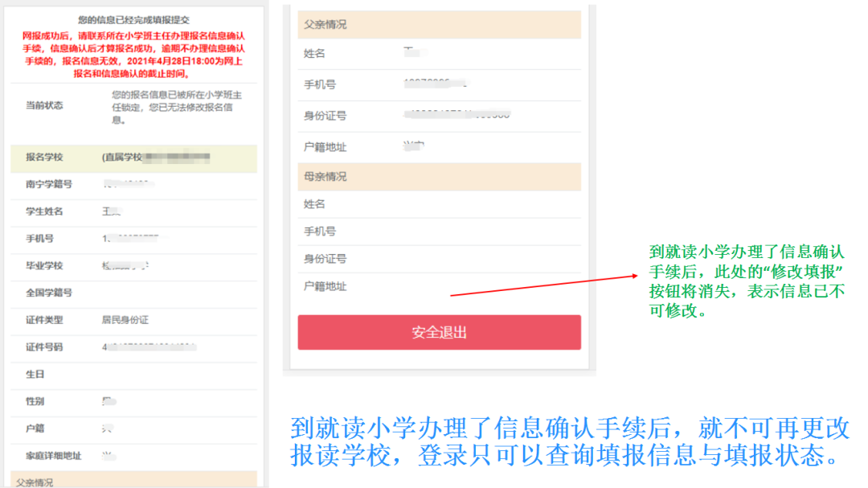The width and height of the screenshot is (868, 488).
Task: Click 姓名 field under 母亲情况
Action: 439,204
